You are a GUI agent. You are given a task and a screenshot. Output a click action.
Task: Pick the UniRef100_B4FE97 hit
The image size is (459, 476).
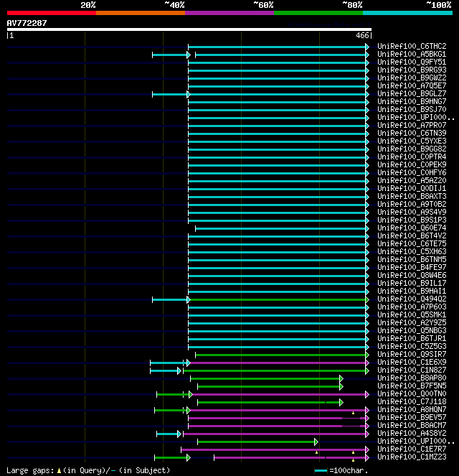click(412, 267)
